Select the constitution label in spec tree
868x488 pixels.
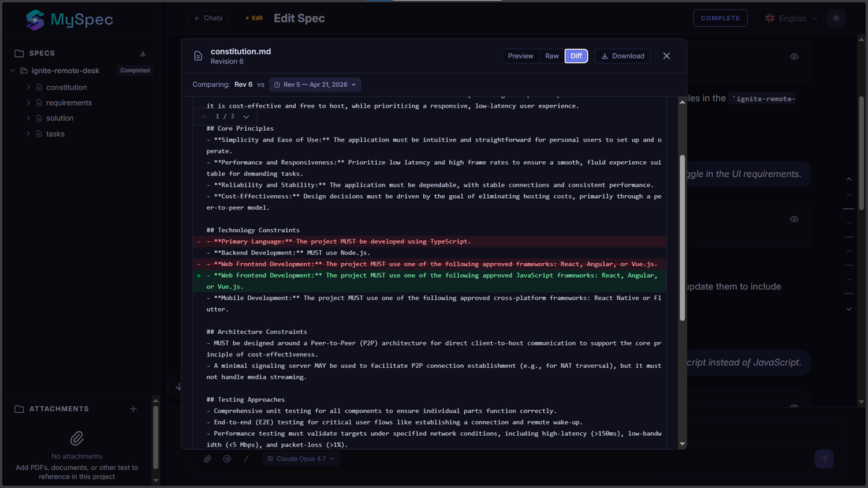coord(67,87)
